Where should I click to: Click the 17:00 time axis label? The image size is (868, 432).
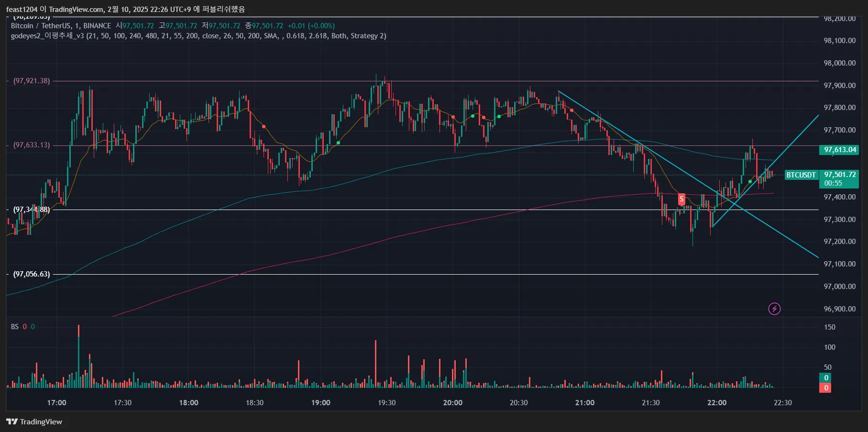point(56,403)
